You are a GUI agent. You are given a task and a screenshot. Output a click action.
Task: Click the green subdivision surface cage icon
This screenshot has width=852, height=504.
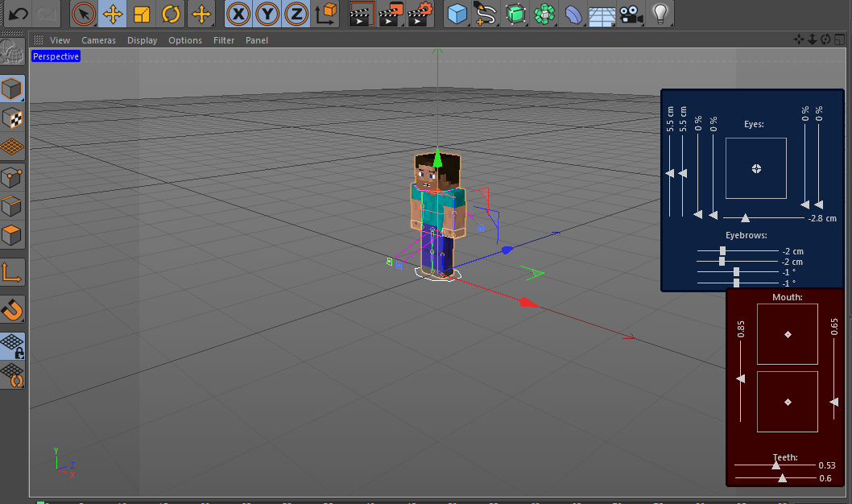tap(515, 14)
